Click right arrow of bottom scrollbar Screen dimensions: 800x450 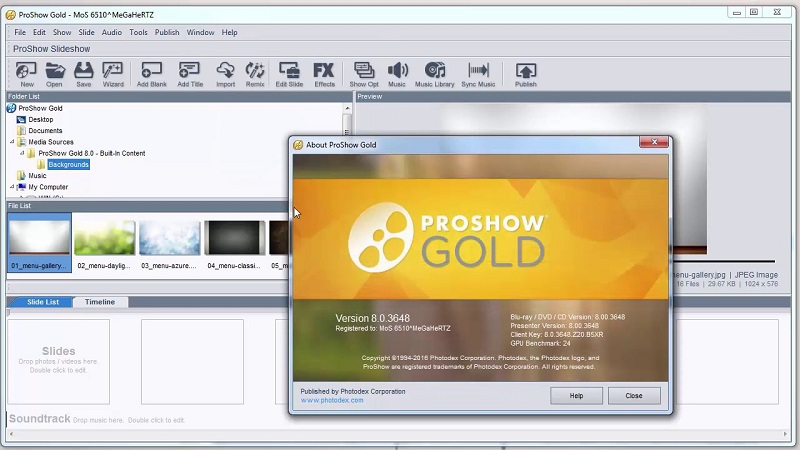pos(785,435)
